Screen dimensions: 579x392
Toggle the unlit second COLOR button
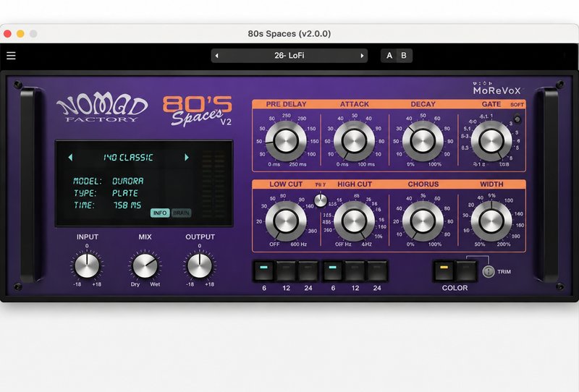pyautogui.click(x=466, y=271)
